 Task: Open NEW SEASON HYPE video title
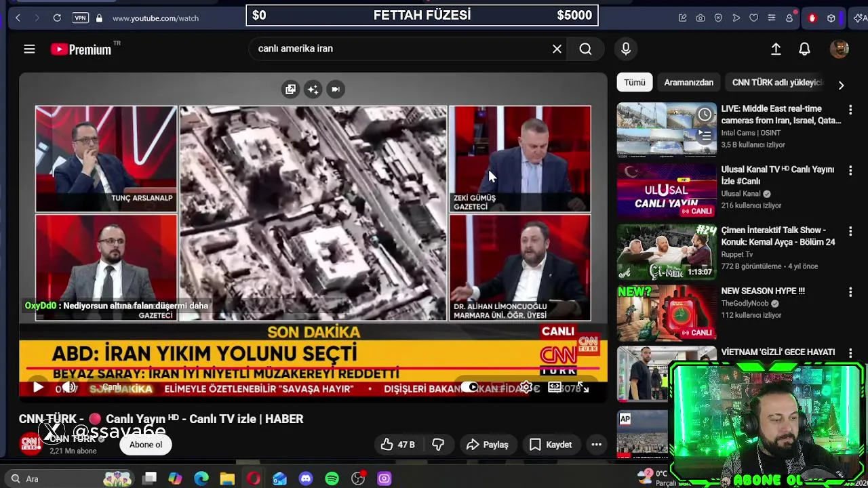763,291
